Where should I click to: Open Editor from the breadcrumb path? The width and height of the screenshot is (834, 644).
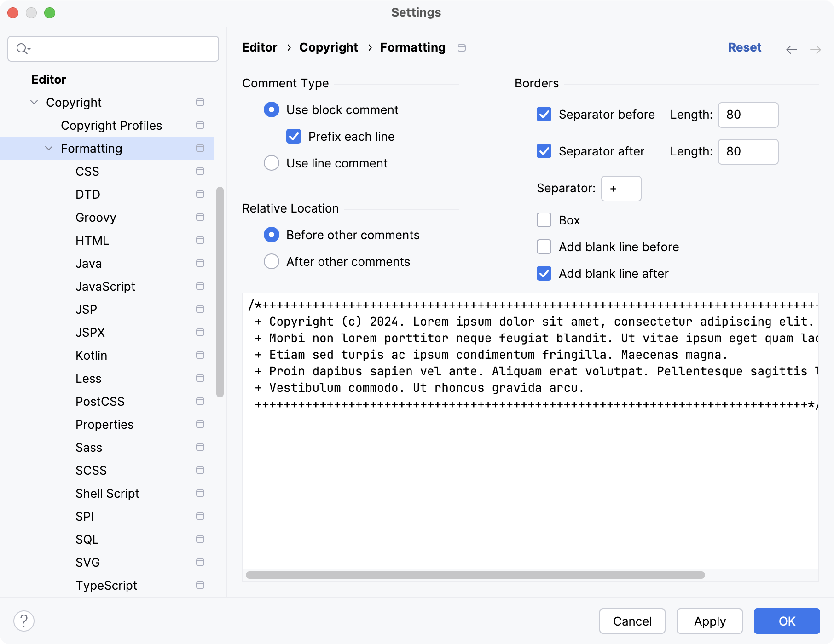[x=259, y=47]
